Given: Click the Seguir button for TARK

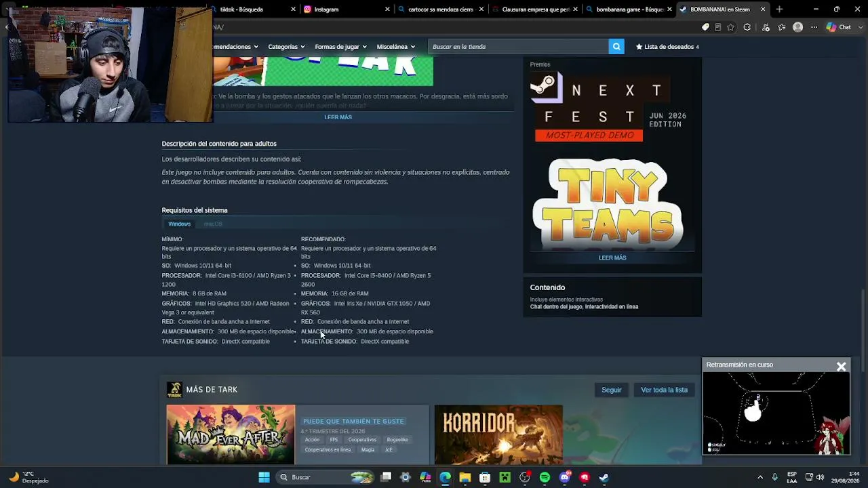Looking at the screenshot, I should [x=611, y=390].
